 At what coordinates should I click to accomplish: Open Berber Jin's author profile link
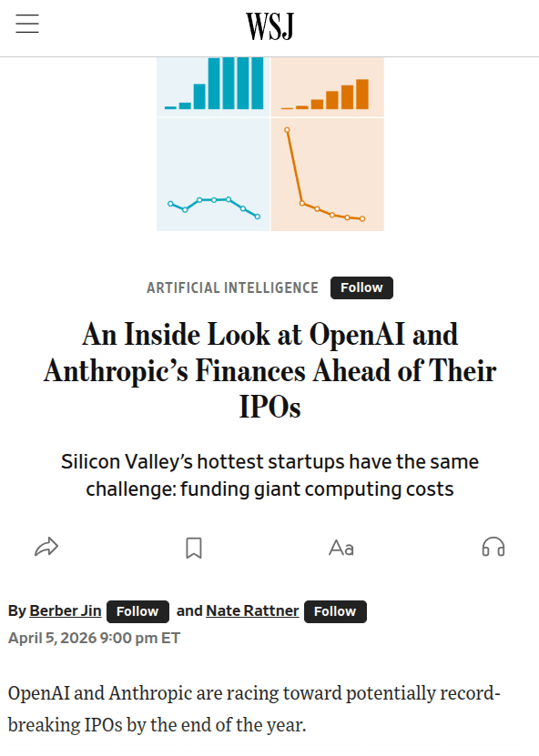(65, 610)
